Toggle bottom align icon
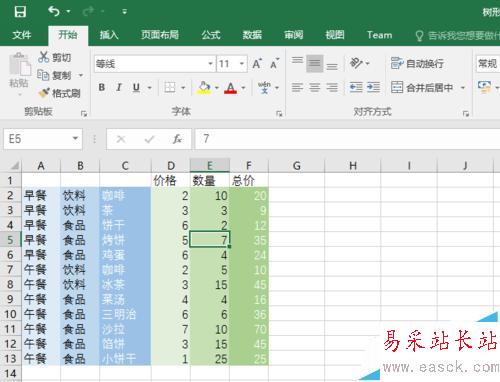500x382 pixels. tap(332, 66)
